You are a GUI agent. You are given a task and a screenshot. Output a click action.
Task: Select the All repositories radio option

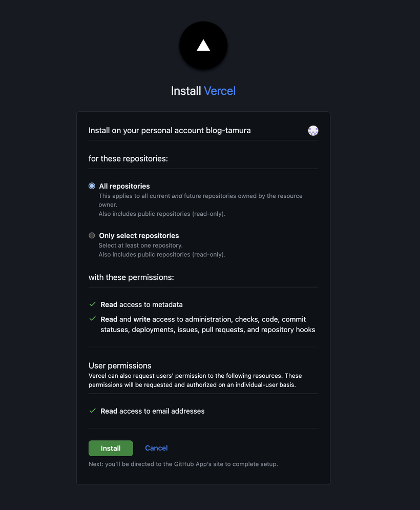point(92,186)
